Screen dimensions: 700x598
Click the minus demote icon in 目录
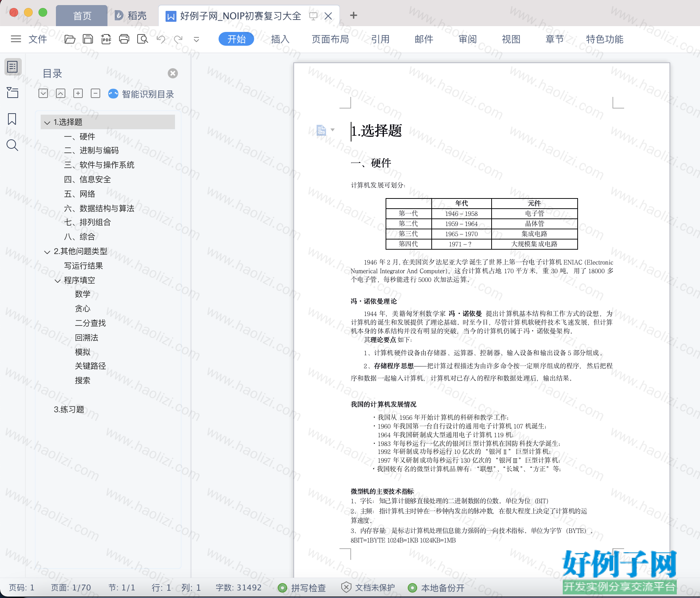[x=95, y=93]
